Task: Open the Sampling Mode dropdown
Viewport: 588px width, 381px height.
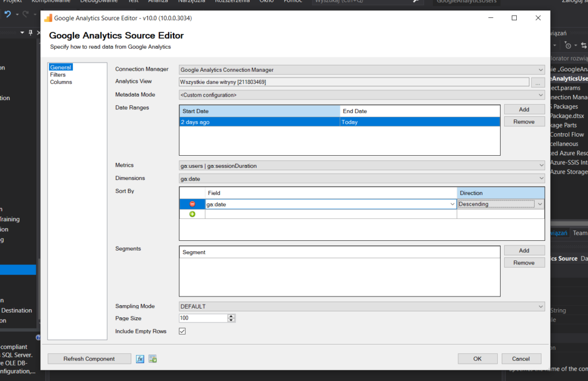Action: [540, 306]
